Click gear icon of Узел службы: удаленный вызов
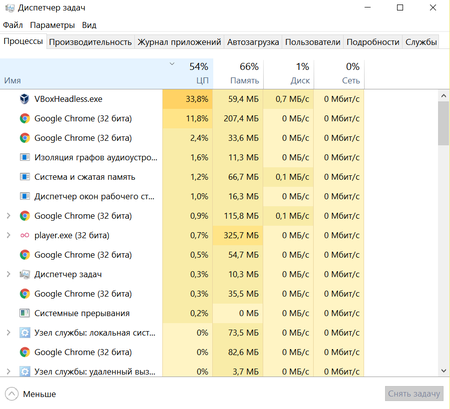This screenshot has height=409, width=450. [24, 371]
